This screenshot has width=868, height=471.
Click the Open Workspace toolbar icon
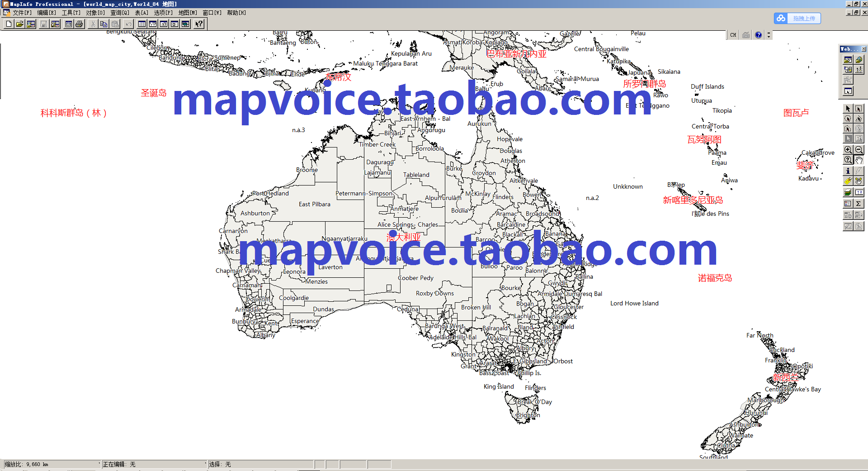(x=31, y=24)
